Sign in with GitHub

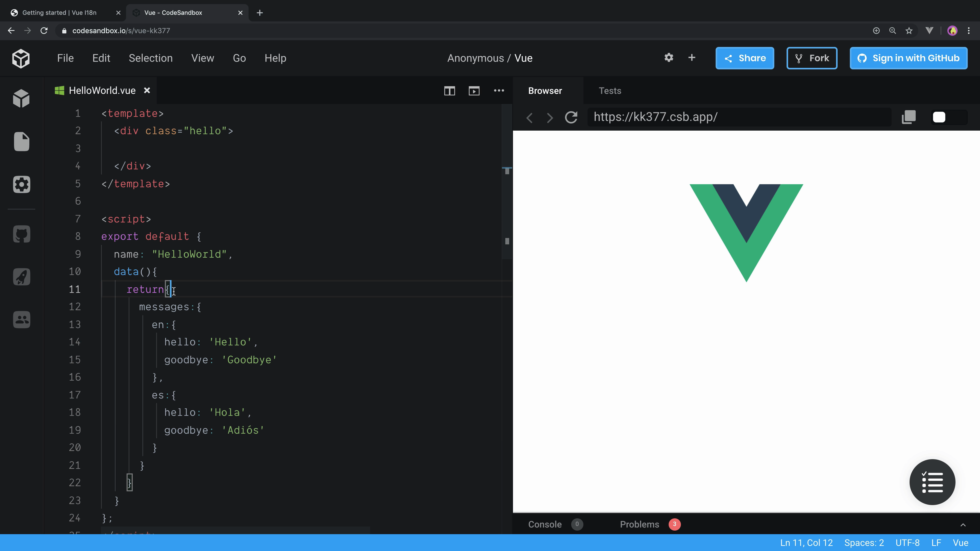(x=909, y=58)
